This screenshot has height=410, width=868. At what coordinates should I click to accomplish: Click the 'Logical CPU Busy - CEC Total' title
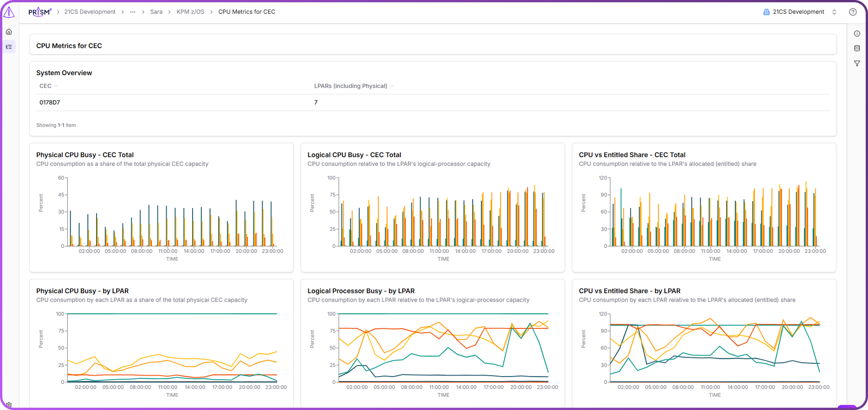coord(354,155)
